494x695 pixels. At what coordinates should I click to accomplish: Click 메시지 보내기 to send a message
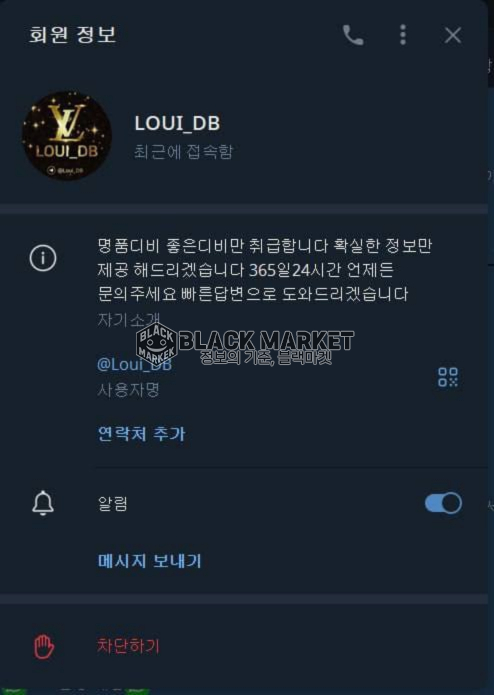point(149,561)
